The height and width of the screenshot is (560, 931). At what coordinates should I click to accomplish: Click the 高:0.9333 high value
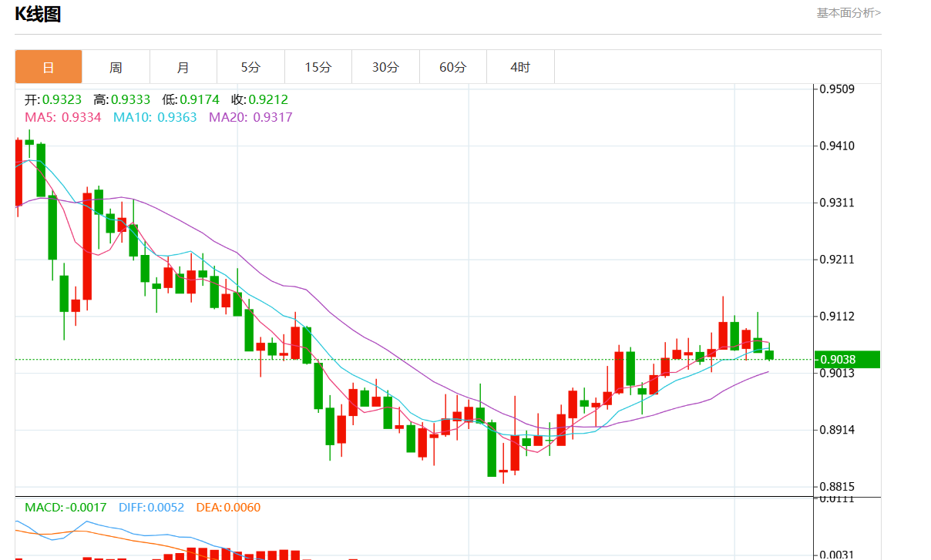pos(122,100)
